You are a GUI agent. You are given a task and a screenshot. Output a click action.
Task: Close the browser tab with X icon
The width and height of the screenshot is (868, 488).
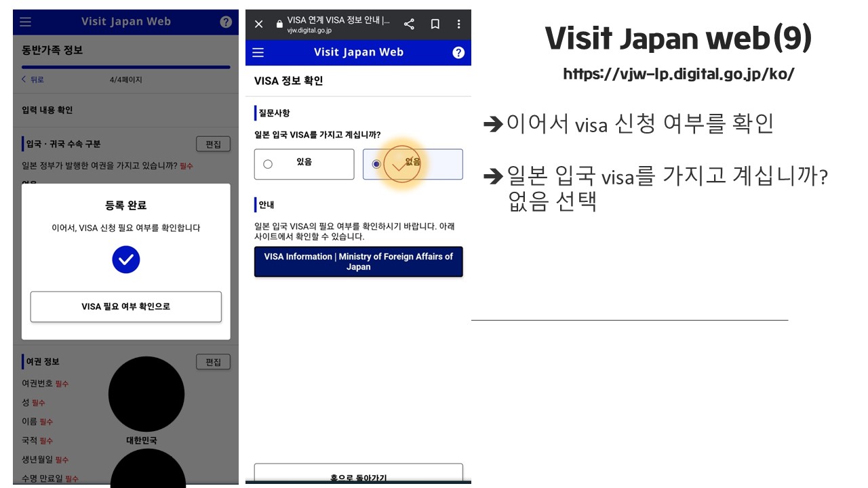(x=258, y=24)
